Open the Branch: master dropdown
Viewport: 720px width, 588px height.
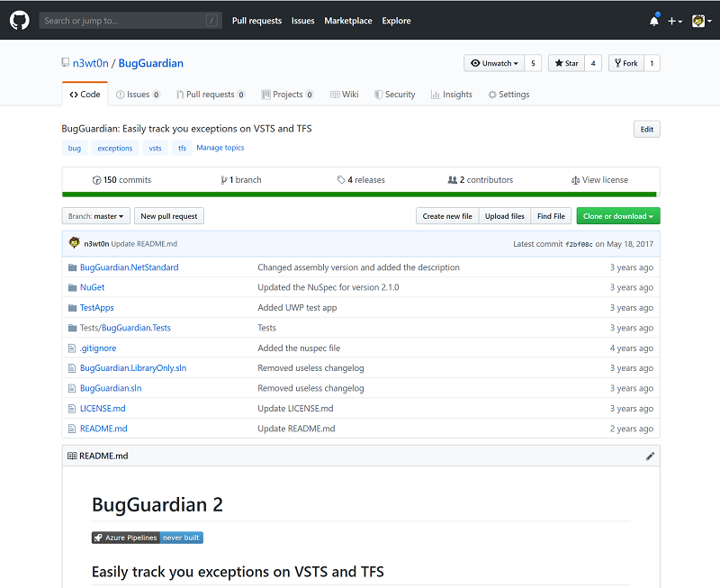point(96,216)
